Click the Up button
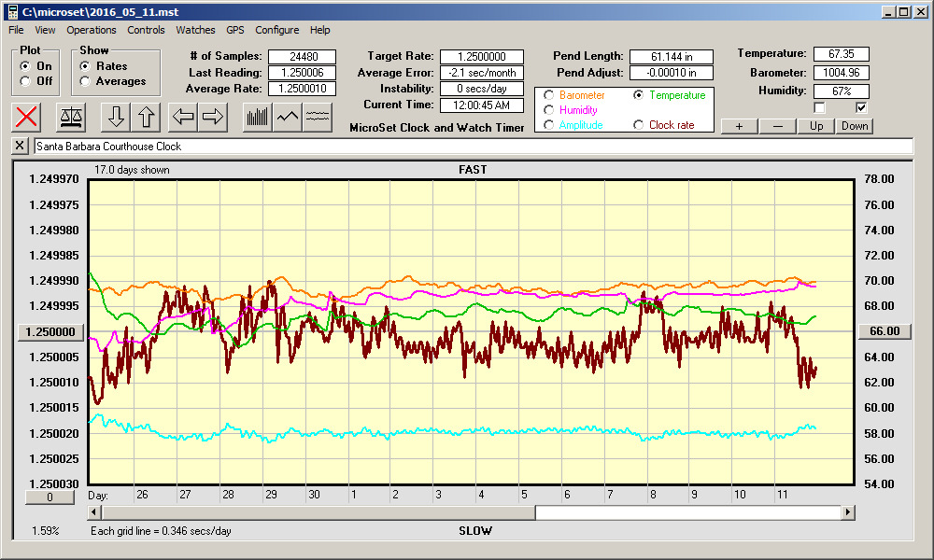This screenshot has height=560, width=934. point(816,126)
